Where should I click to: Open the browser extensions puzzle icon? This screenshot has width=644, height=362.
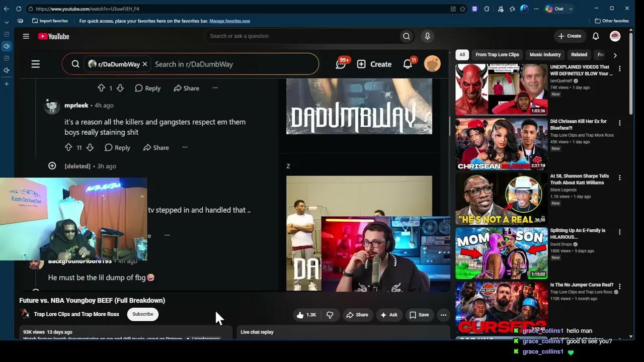(487, 9)
